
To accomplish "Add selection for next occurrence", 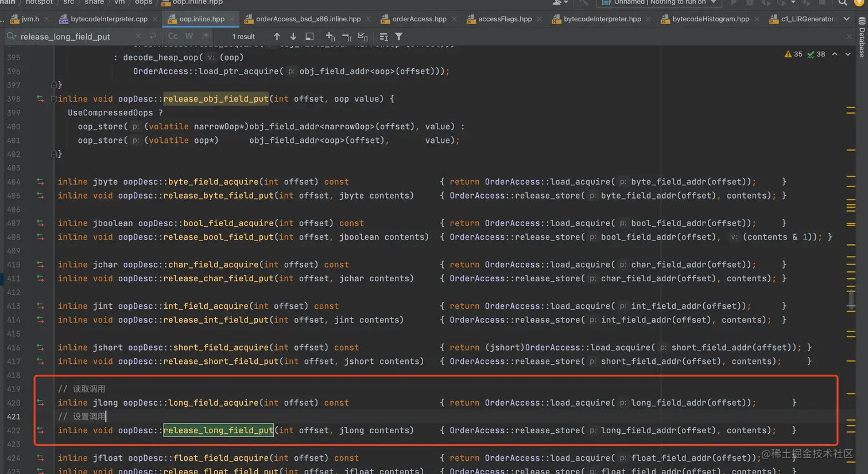I will tap(331, 36).
